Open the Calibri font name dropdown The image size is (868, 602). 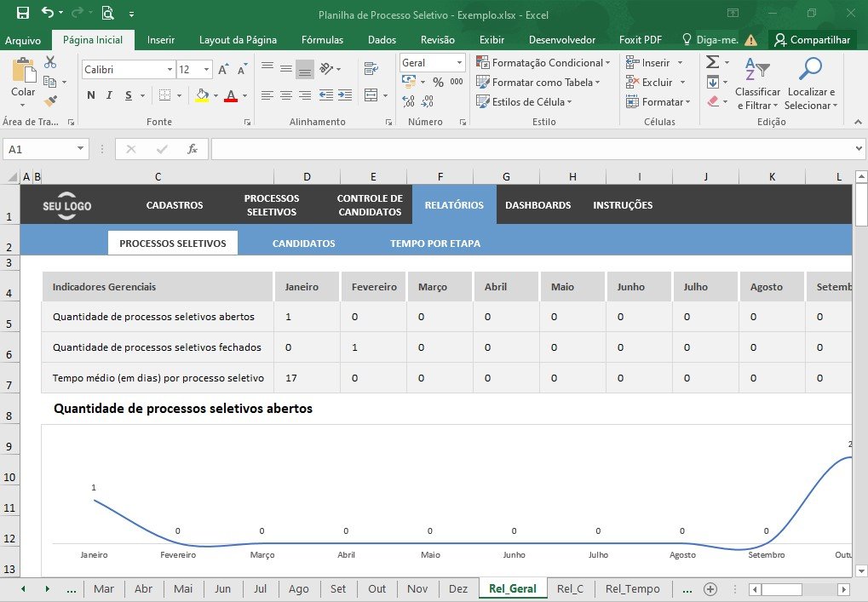pyautogui.click(x=170, y=70)
